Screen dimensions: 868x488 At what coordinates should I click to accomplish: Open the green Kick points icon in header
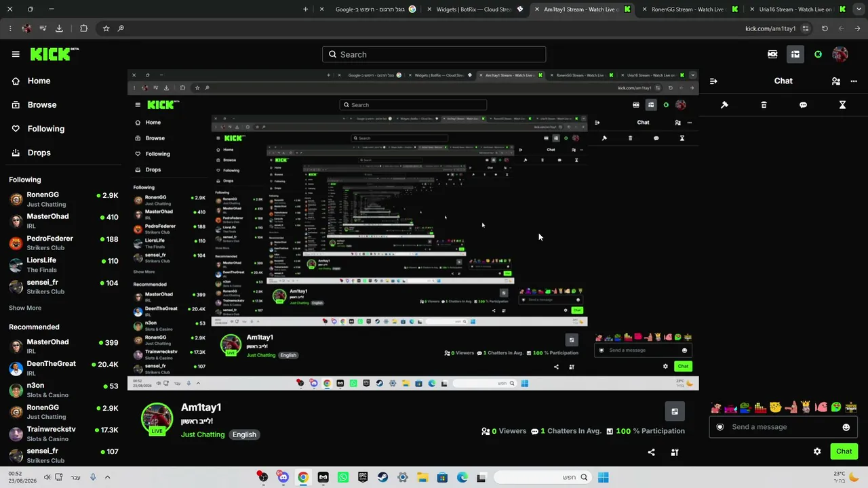(818, 54)
